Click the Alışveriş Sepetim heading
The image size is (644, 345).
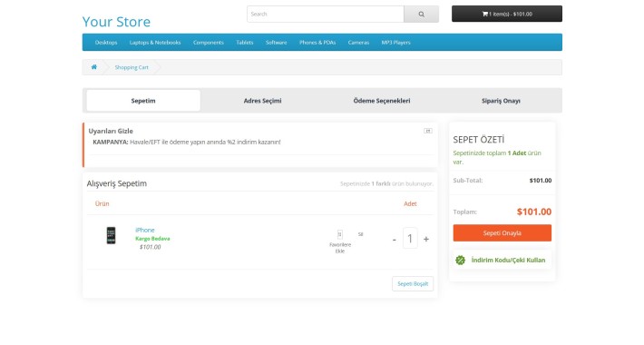coord(117,183)
